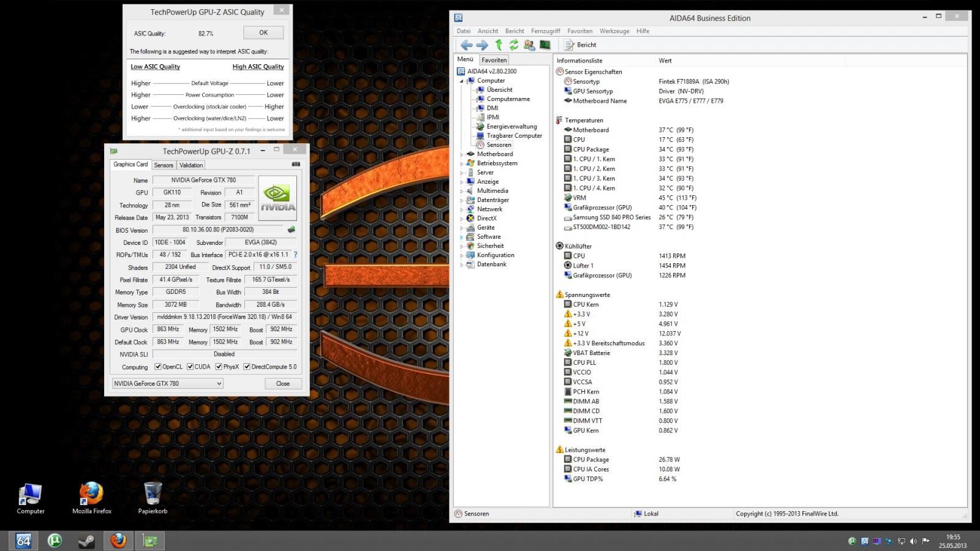The height and width of the screenshot is (551, 980).
Task: Click the network tray icon
Action: point(901,541)
